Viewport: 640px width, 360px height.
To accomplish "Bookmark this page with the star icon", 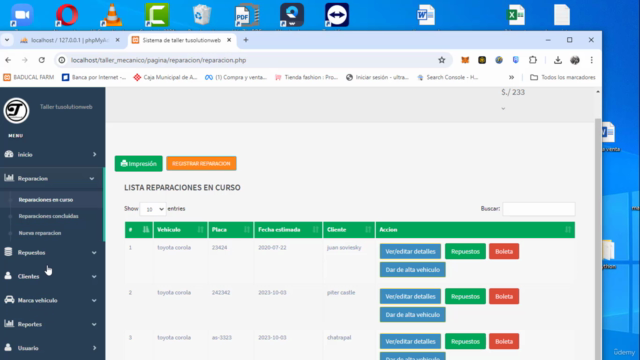I will (x=442, y=60).
